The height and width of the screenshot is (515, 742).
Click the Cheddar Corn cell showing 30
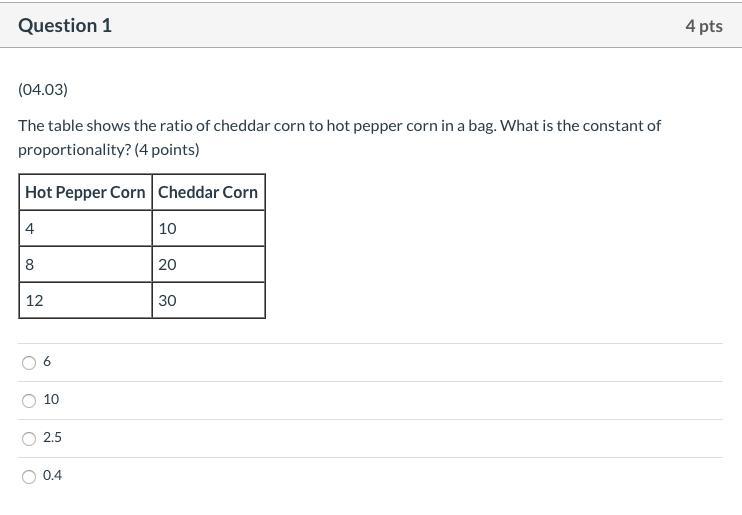(208, 301)
